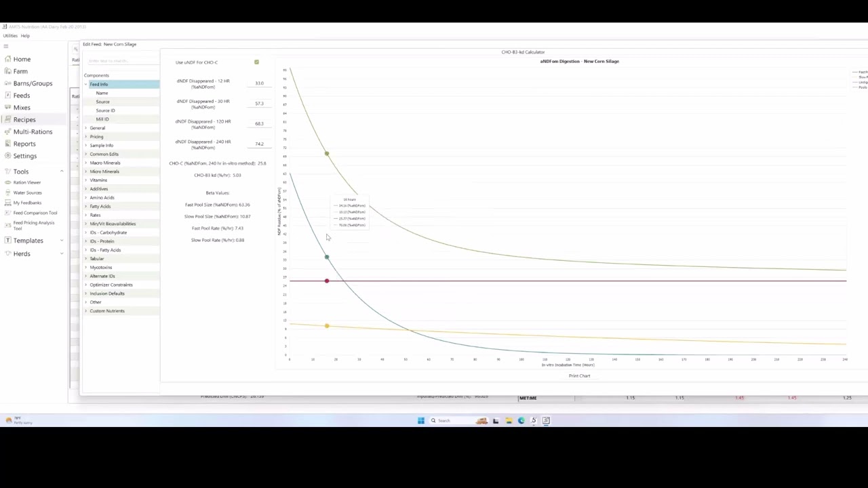Image resolution: width=868 pixels, height=488 pixels.
Task: Select Min/Vit Bioavailabilities tree item
Action: tap(113, 224)
